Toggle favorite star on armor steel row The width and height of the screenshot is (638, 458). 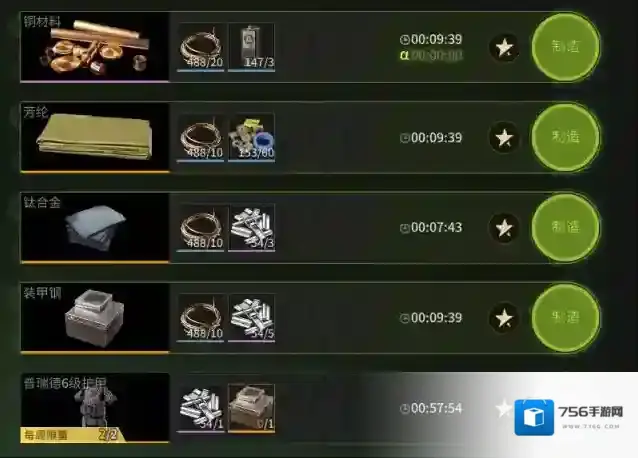click(504, 318)
